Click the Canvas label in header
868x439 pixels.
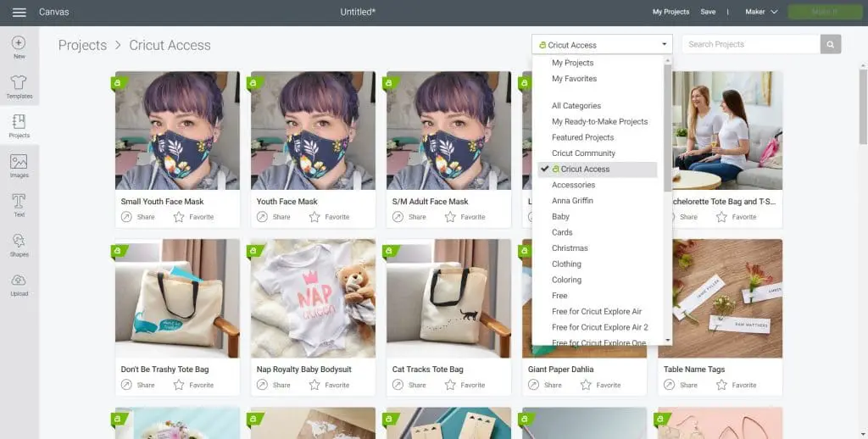click(x=53, y=12)
